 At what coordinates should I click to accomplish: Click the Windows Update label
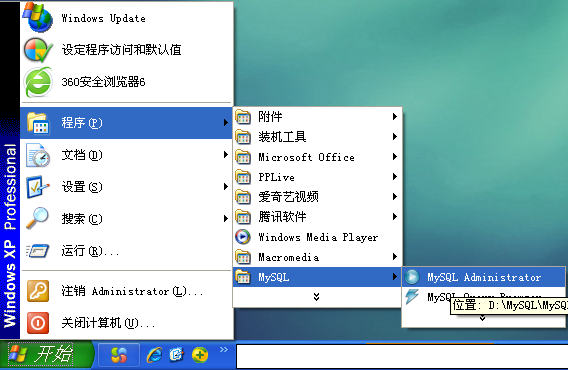tap(103, 18)
